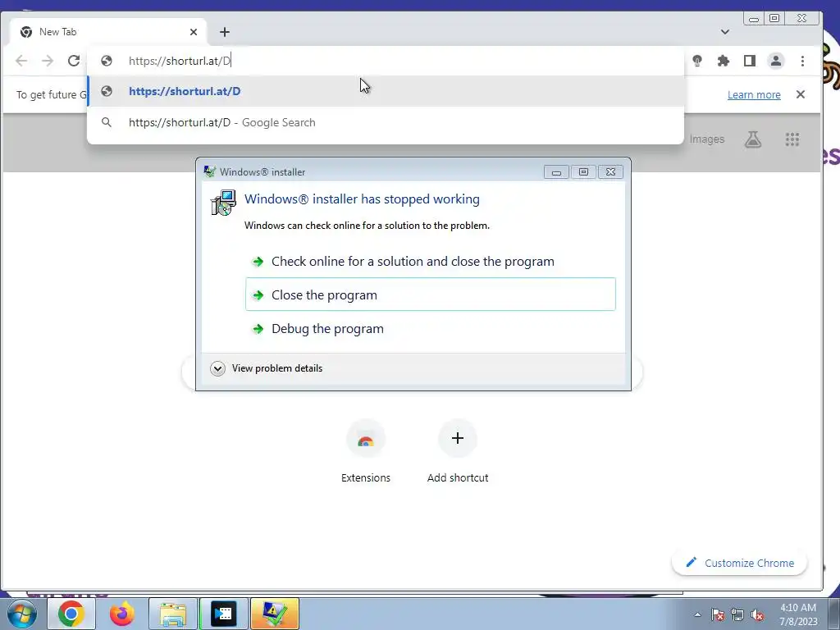Click the media player taskbar icon
Viewport: 840px width, 630px height.
224,614
